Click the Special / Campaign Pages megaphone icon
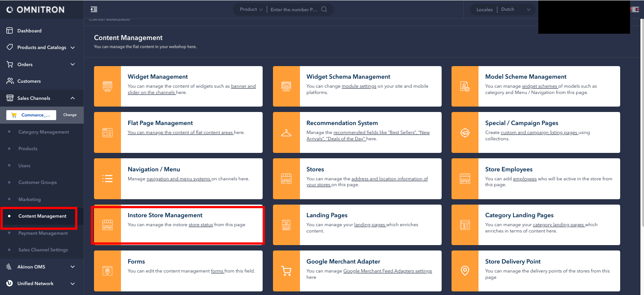The width and height of the screenshot is (644, 295). click(465, 133)
